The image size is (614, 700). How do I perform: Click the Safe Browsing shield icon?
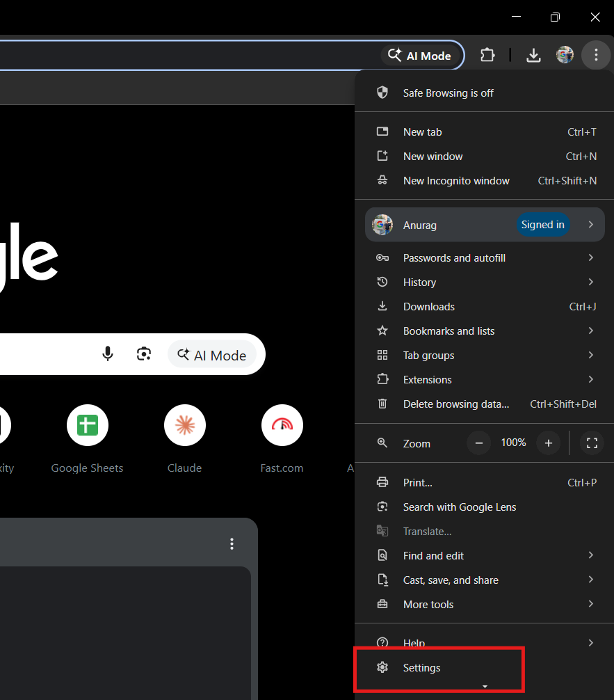click(x=382, y=92)
